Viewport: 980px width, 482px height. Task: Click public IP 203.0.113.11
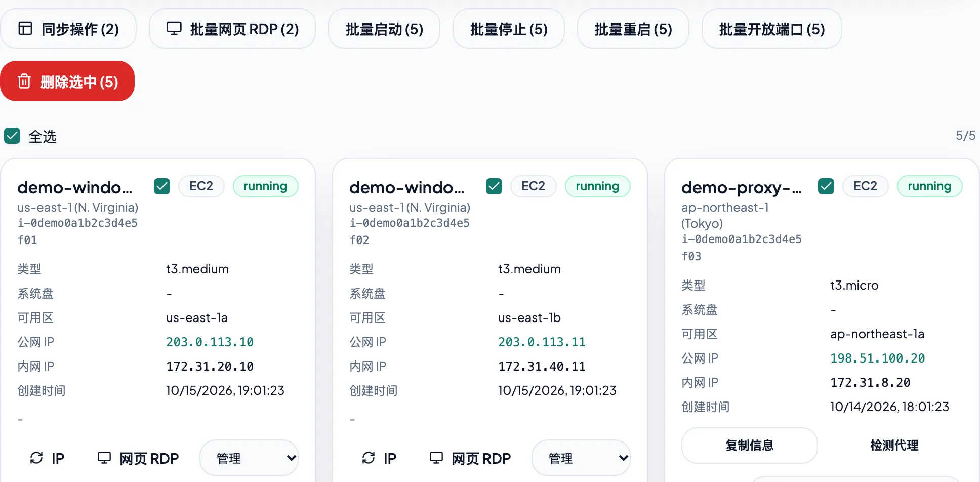[x=542, y=342]
